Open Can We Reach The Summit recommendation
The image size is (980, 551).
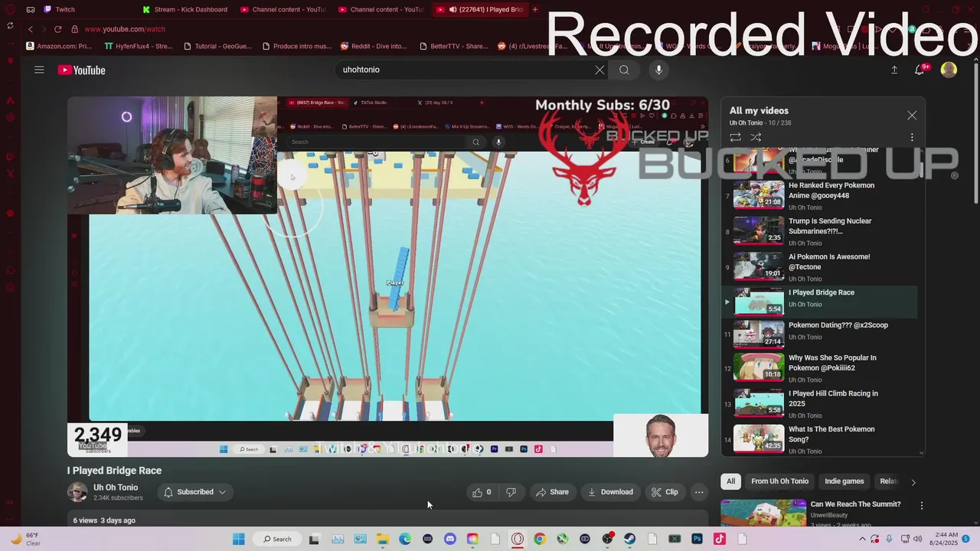pyautogui.click(x=855, y=504)
